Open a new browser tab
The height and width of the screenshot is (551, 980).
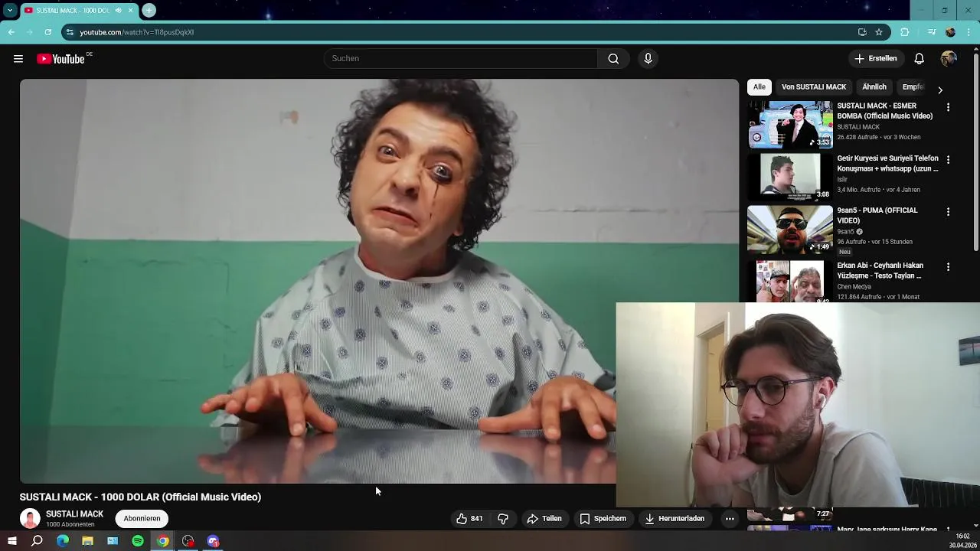point(149,11)
